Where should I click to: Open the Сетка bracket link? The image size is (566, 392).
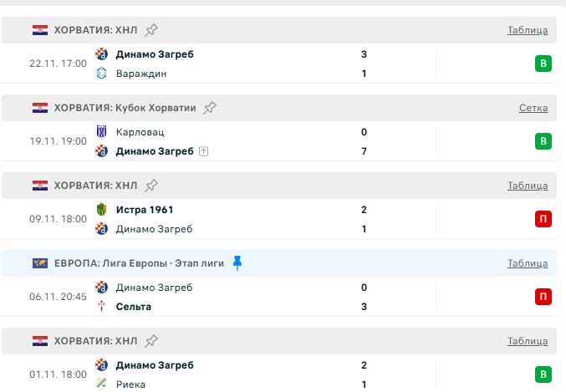click(x=533, y=108)
